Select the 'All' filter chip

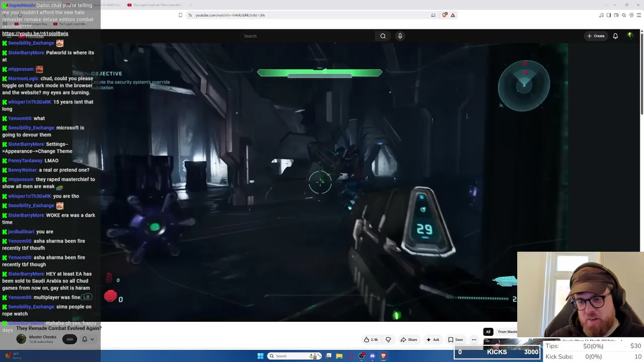(488, 332)
